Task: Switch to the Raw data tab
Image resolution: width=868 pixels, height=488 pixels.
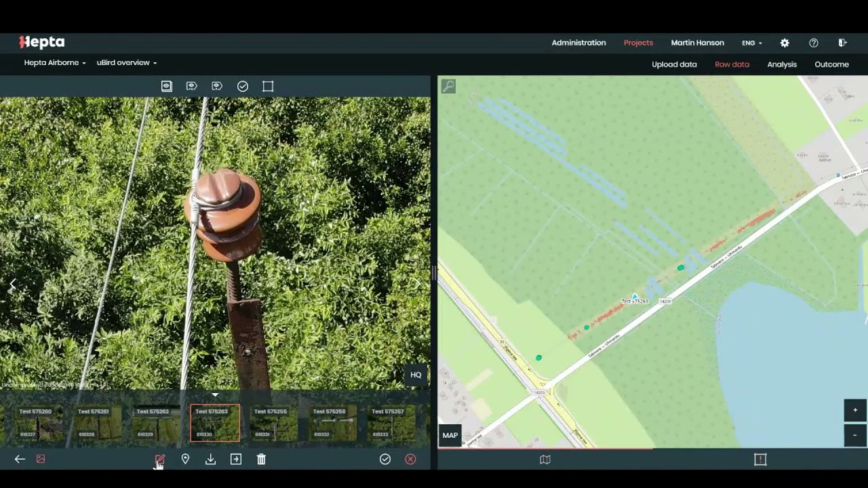Action: 732,64
